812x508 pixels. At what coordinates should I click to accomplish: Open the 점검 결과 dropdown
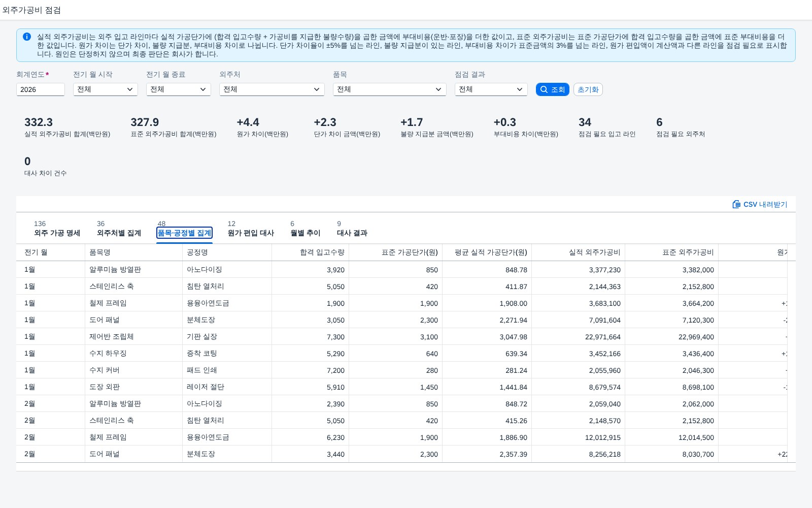(x=491, y=89)
